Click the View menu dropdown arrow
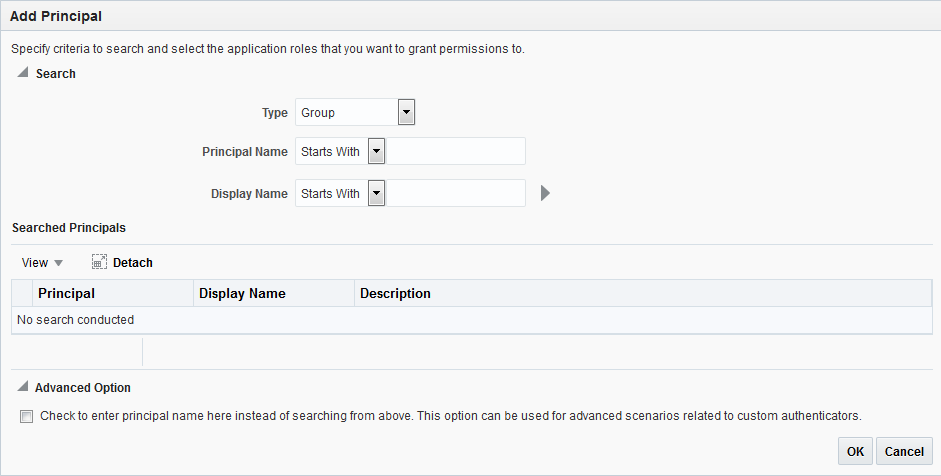The image size is (941, 476). [x=58, y=263]
